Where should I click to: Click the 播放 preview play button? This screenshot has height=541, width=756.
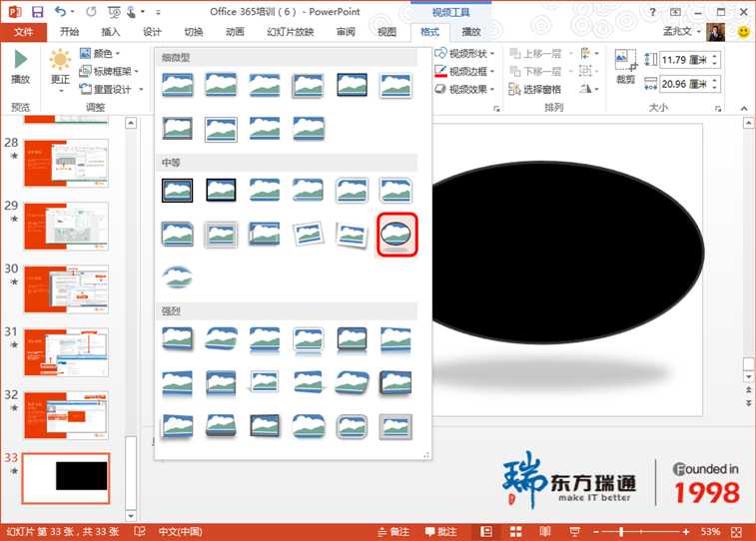point(21,68)
